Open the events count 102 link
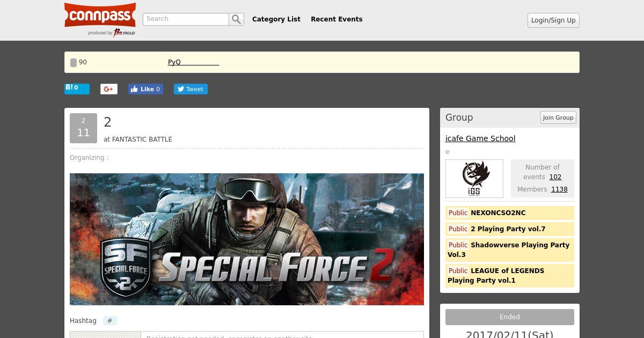Screen dimensions: 644x338 [555, 177]
